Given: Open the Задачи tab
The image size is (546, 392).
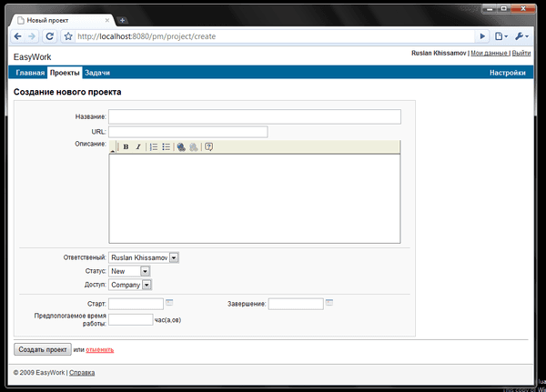Looking at the screenshot, I should pyautogui.click(x=97, y=73).
